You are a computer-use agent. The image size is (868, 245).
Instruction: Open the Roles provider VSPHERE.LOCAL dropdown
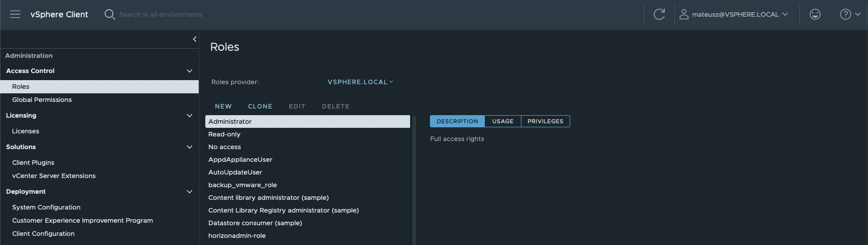[x=360, y=82]
